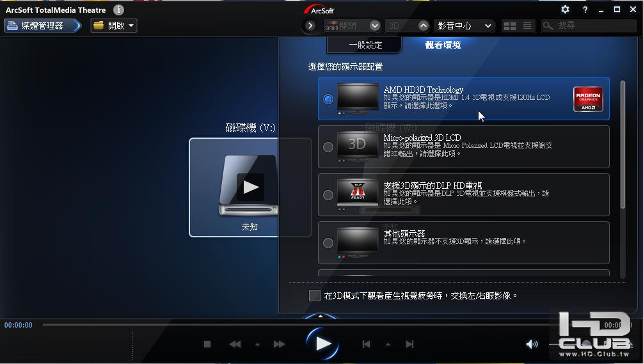This screenshot has height=364, width=643.
Task: Click the Radeon Graphics AMD logo
Action: click(588, 99)
